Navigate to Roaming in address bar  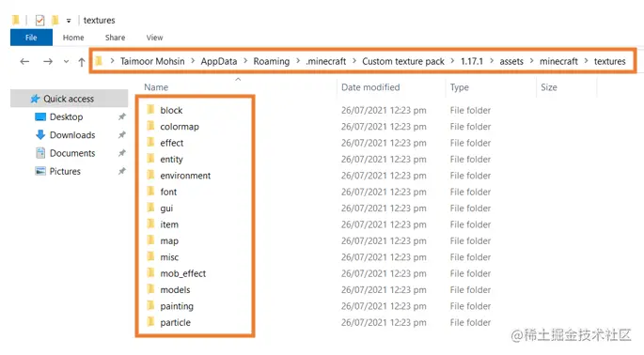[x=271, y=61]
